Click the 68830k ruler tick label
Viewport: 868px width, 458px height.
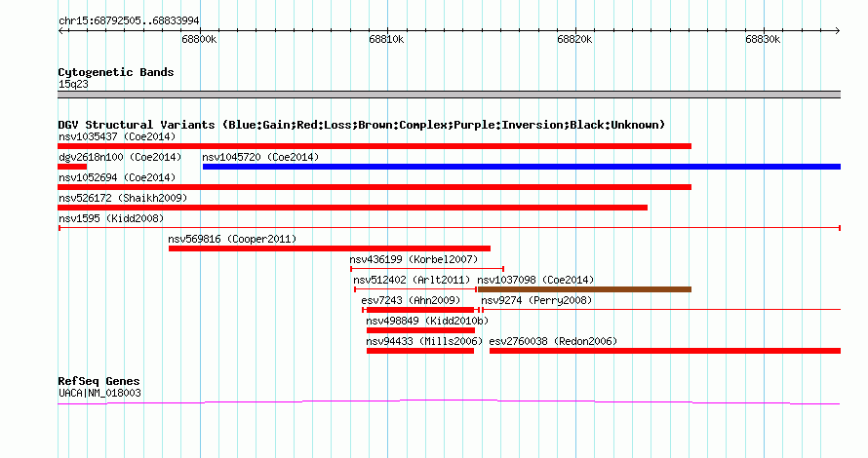763,39
